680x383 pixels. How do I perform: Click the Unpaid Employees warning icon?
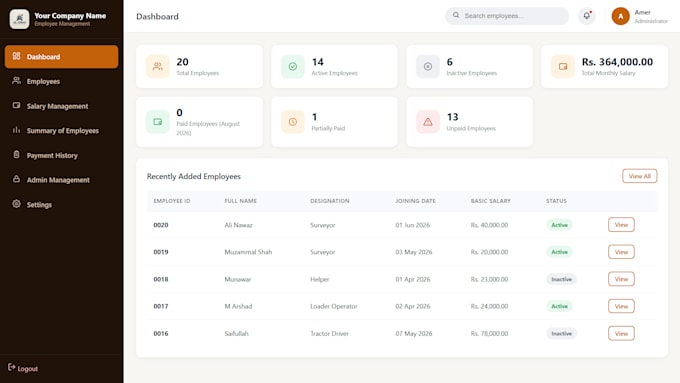coord(428,122)
